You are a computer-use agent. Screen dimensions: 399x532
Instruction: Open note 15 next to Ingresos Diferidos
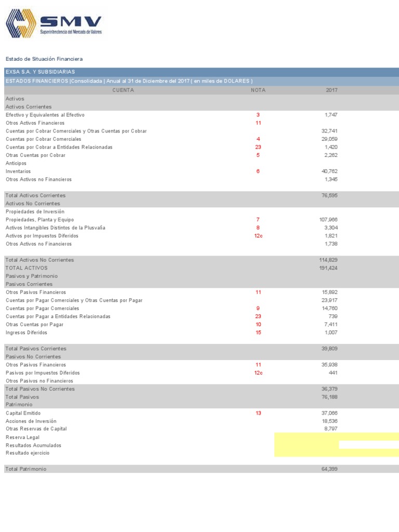click(258, 332)
